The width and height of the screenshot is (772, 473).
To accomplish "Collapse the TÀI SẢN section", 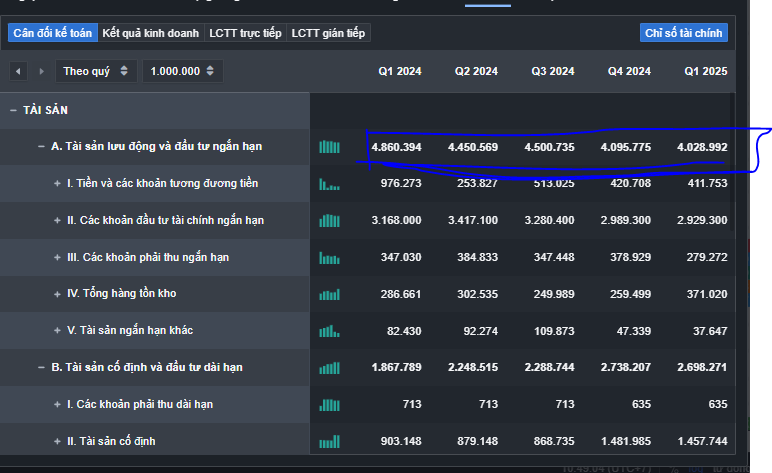I will click(x=13, y=110).
